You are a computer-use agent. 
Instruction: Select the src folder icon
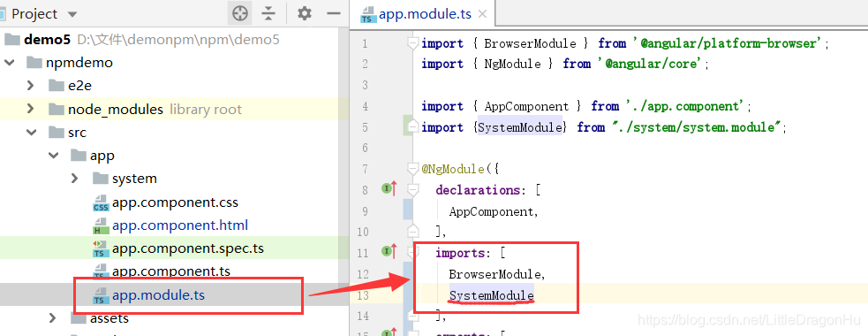(57, 133)
